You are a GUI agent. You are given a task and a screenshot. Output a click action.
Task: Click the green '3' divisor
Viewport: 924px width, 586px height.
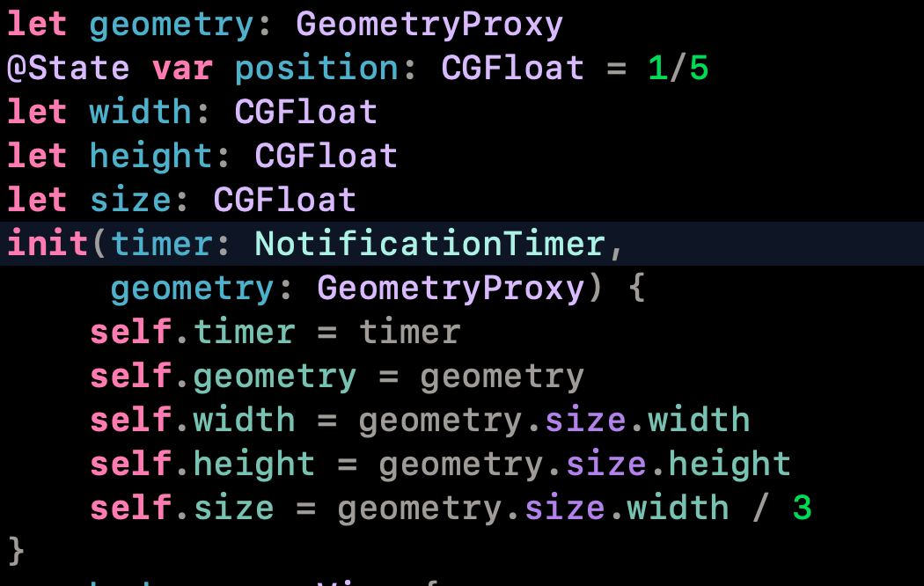[802, 509]
